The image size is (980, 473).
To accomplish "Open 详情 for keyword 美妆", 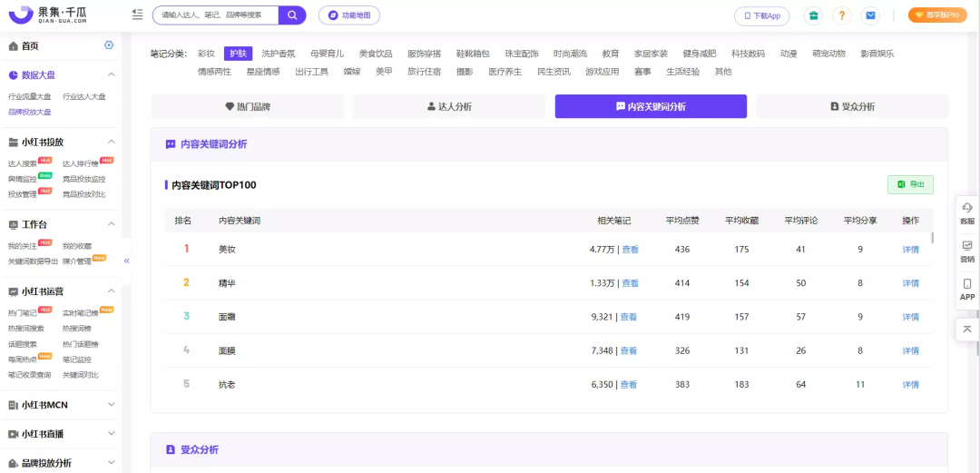I will (911, 249).
